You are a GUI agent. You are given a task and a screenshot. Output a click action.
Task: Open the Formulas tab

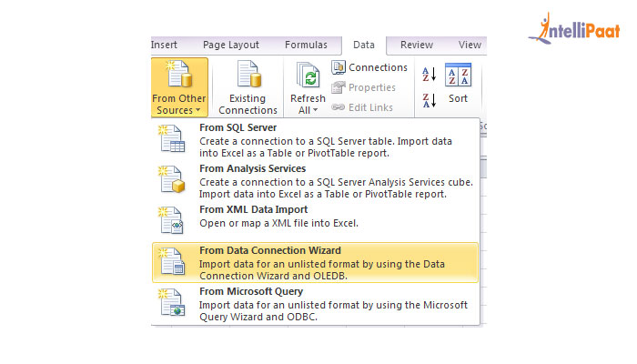coord(306,45)
